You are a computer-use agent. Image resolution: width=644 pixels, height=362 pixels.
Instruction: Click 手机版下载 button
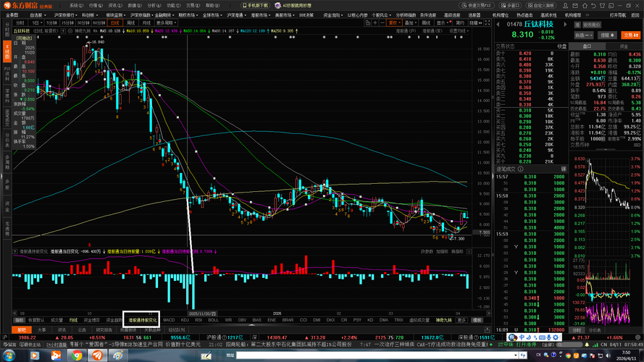255,6
